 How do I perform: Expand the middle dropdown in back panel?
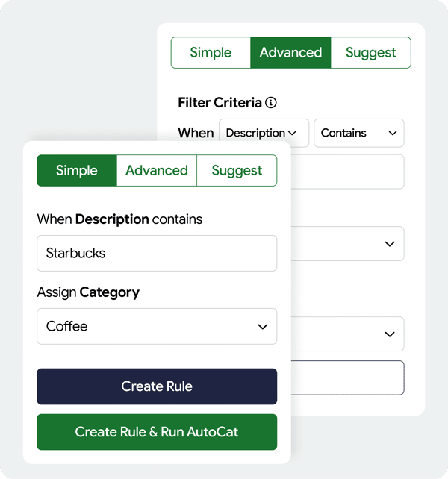pos(347,244)
